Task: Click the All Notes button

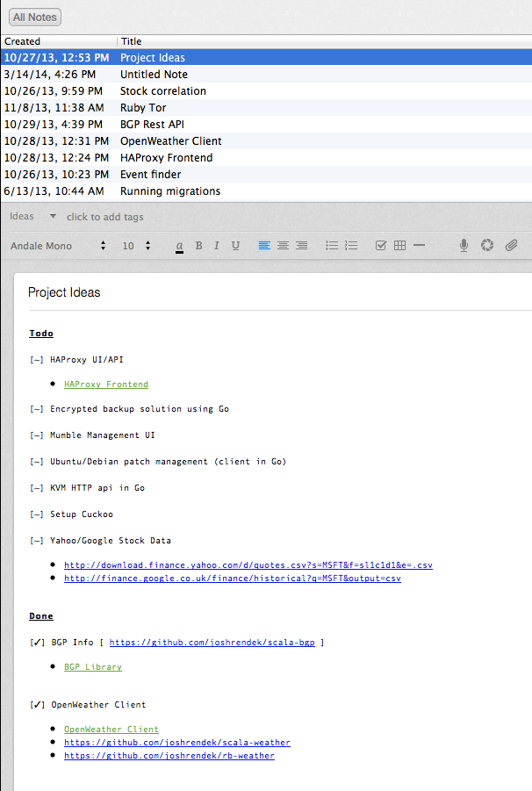Action: 35,18
